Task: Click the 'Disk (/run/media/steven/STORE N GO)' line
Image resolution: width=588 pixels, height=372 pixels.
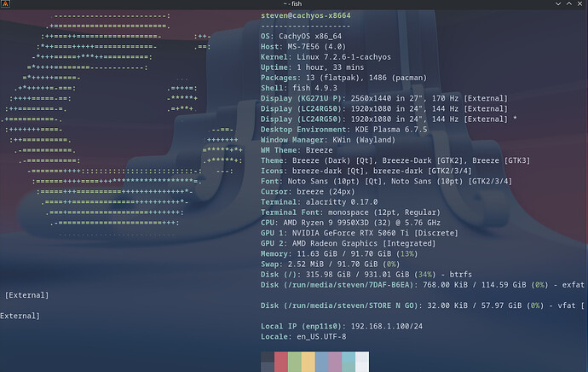Action: coord(422,305)
